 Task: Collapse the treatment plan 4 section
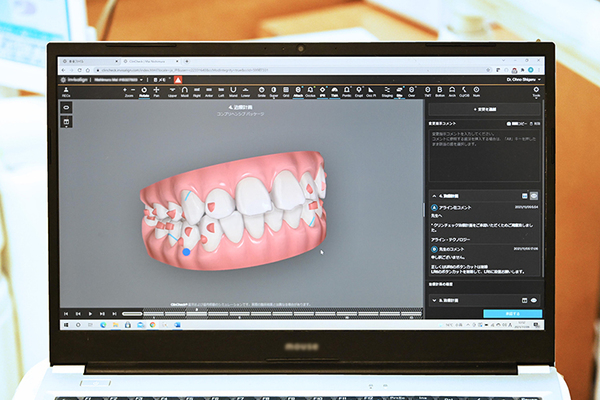(x=432, y=195)
